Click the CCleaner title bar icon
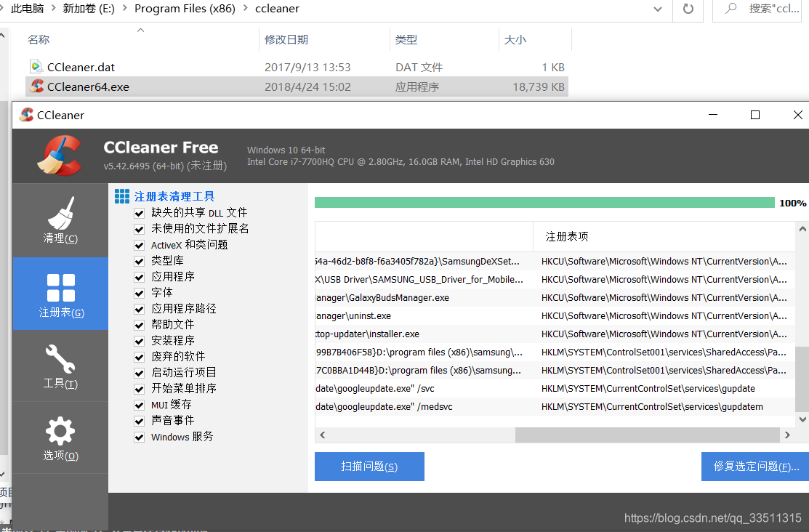The width and height of the screenshot is (809, 532). pyautogui.click(x=26, y=115)
